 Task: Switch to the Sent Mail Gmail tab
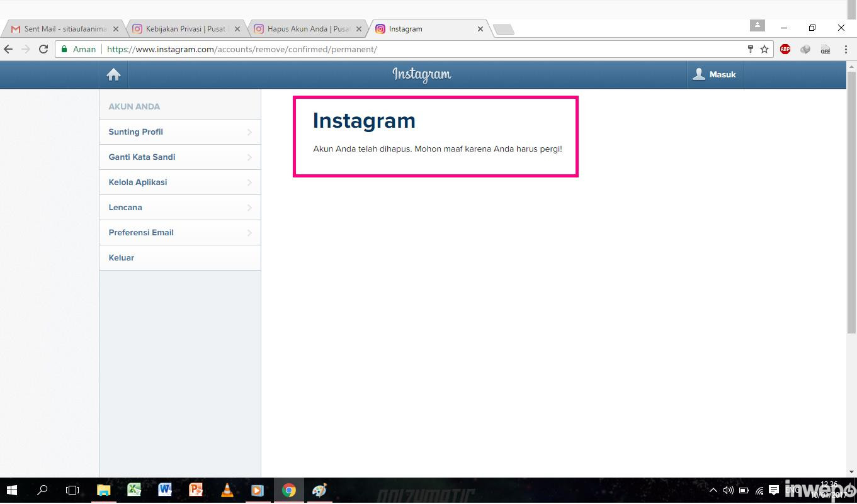point(64,29)
